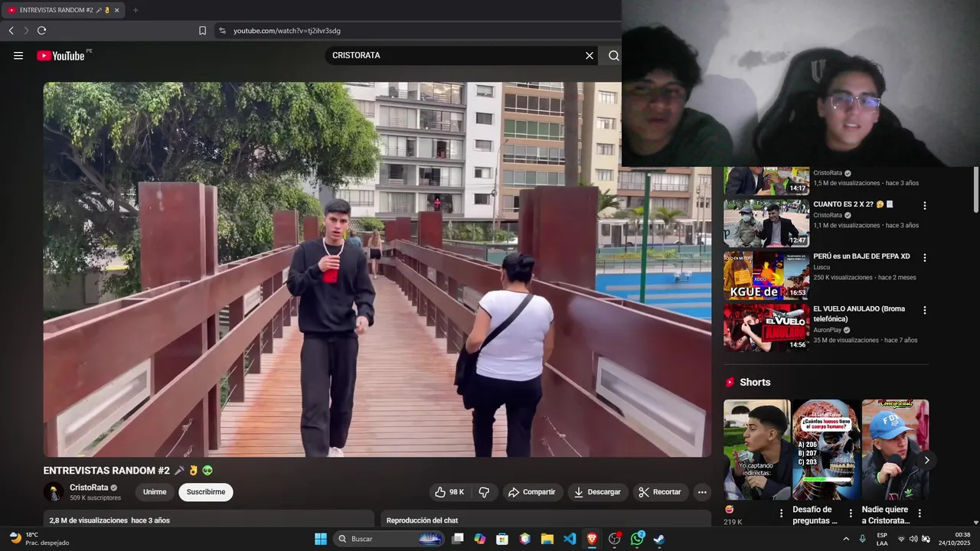Dislike the video

[484, 492]
